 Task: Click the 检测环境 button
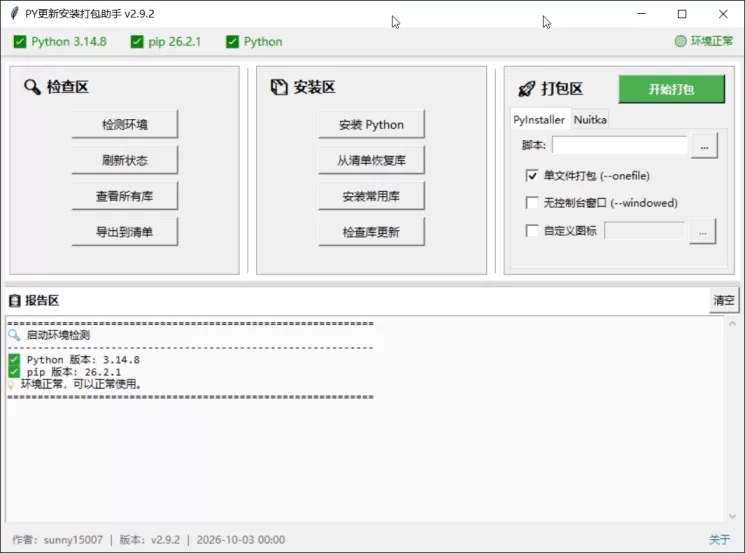click(125, 124)
